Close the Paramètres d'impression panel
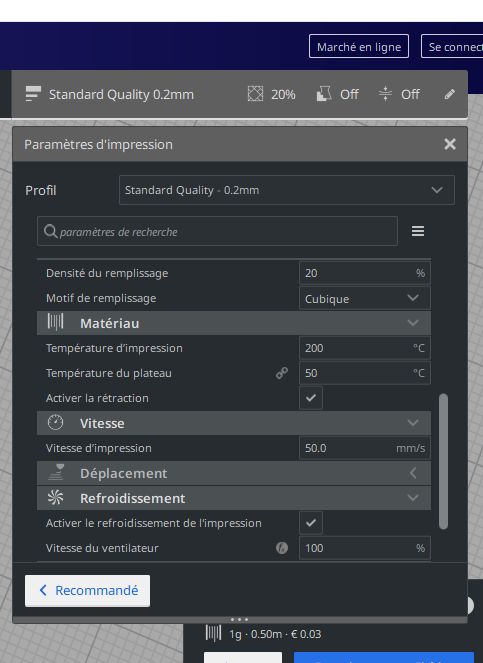Viewport: 483px width, 663px height. pyautogui.click(x=450, y=144)
